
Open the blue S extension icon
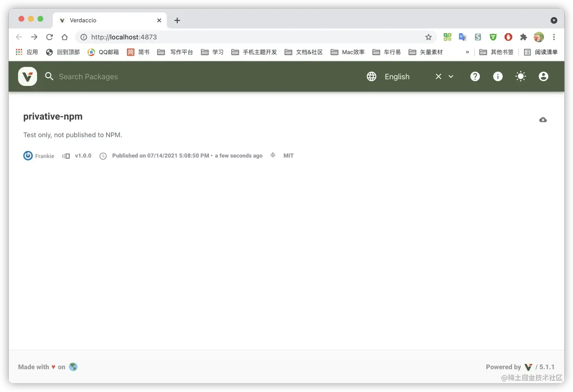478,37
